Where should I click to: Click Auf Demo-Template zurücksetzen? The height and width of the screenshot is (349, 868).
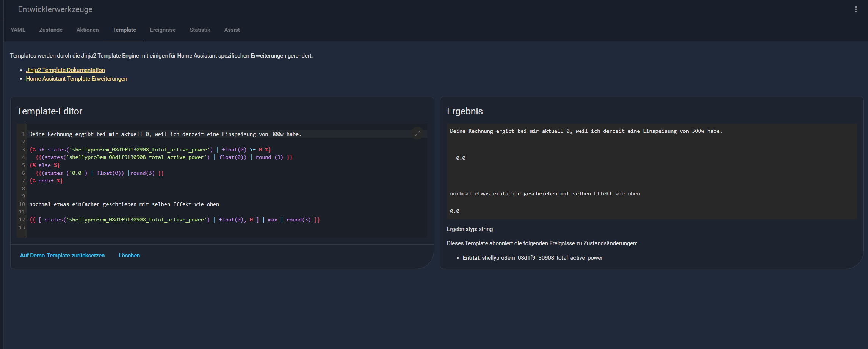pos(62,256)
